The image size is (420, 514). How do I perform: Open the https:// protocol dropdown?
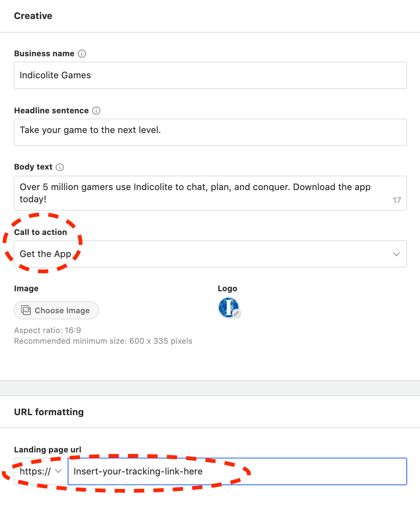click(x=41, y=471)
